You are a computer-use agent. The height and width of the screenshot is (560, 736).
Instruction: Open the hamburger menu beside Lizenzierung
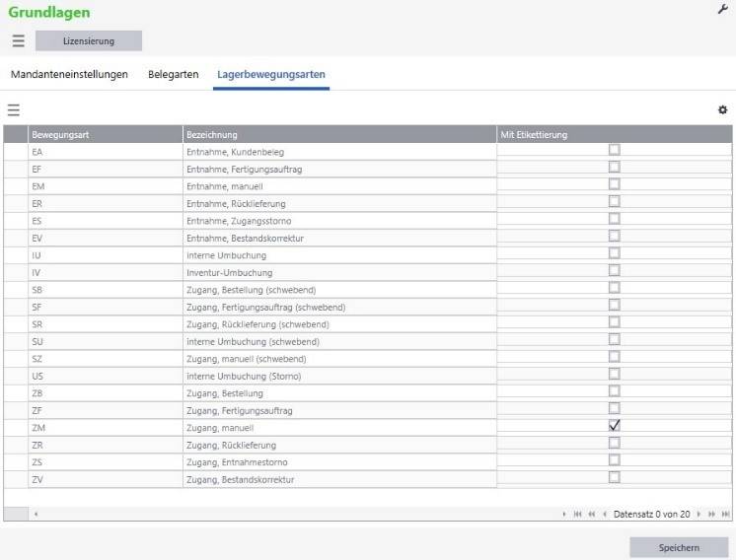pyautogui.click(x=18, y=40)
